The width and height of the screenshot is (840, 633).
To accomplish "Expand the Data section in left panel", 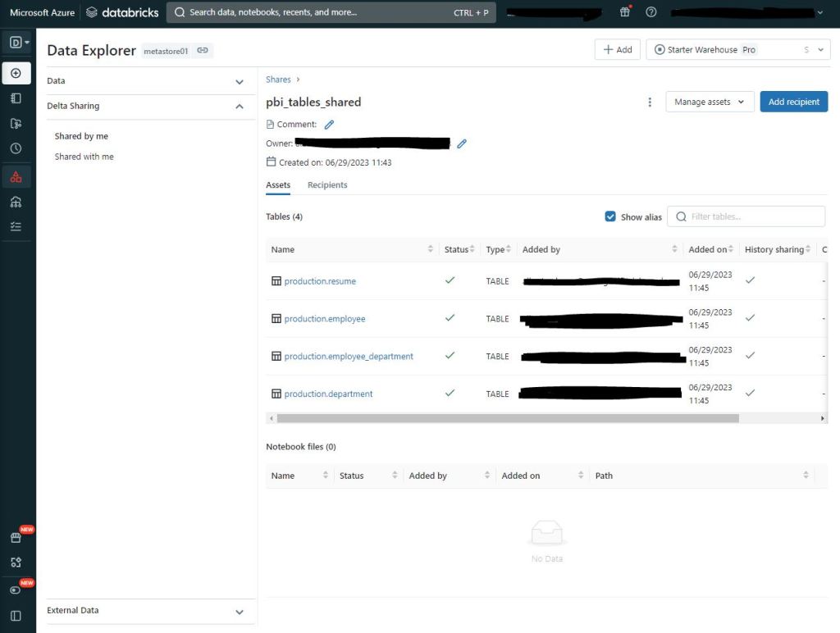I will [x=240, y=81].
